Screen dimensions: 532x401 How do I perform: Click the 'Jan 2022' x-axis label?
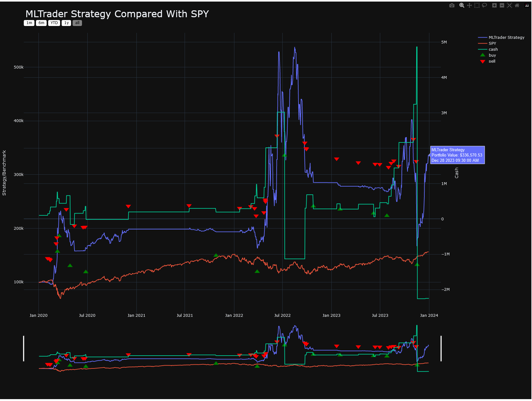click(234, 315)
